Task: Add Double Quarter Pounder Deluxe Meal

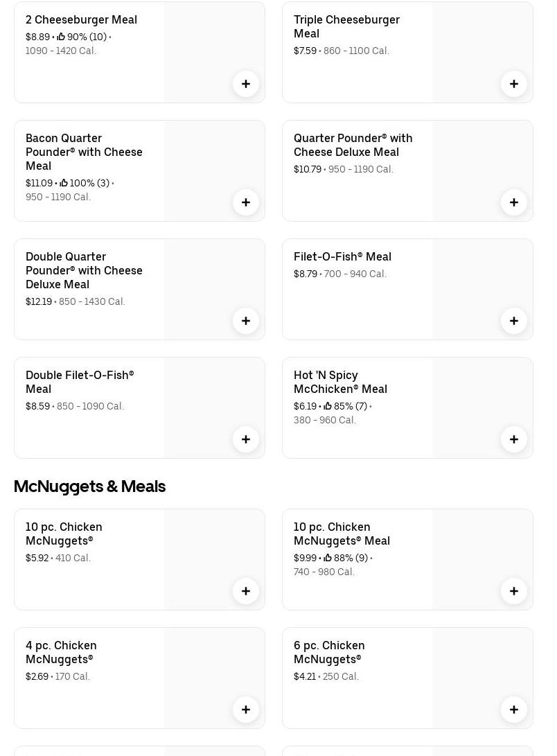Action: pos(246,321)
